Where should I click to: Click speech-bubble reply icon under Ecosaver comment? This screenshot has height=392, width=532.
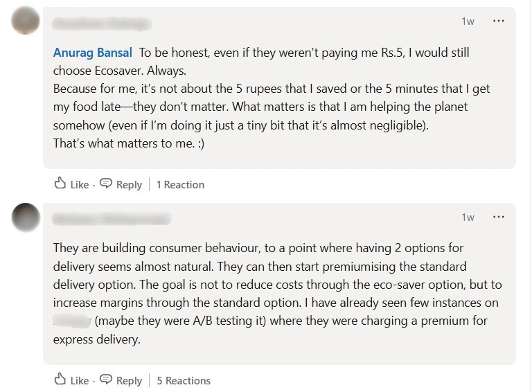click(106, 184)
